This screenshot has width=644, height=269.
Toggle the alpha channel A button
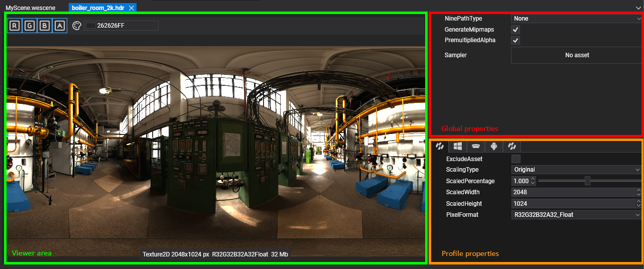pos(60,26)
